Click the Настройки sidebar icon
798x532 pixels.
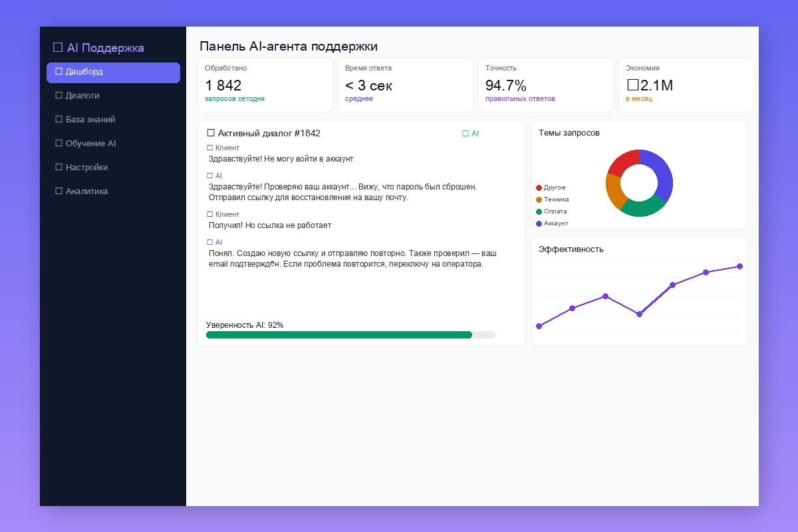[x=59, y=167]
